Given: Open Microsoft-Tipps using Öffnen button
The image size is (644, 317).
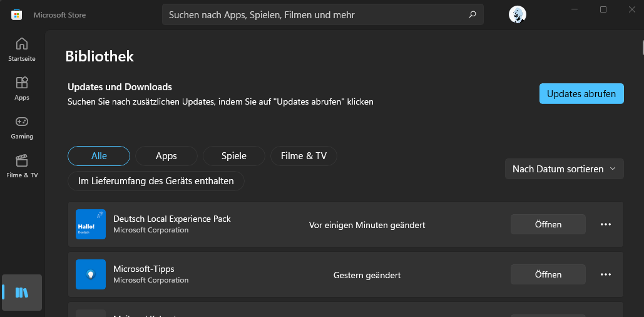Looking at the screenshot, I should coord(548,274).
